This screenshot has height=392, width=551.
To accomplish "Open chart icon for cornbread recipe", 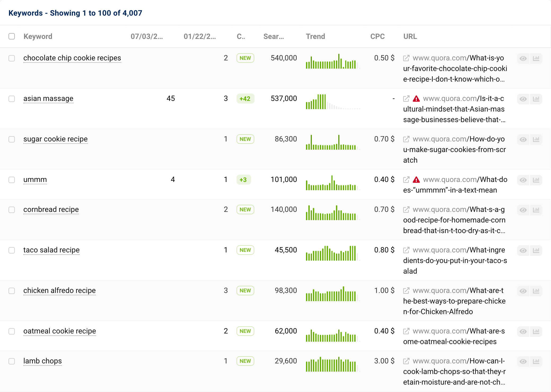I will [536, 210].
